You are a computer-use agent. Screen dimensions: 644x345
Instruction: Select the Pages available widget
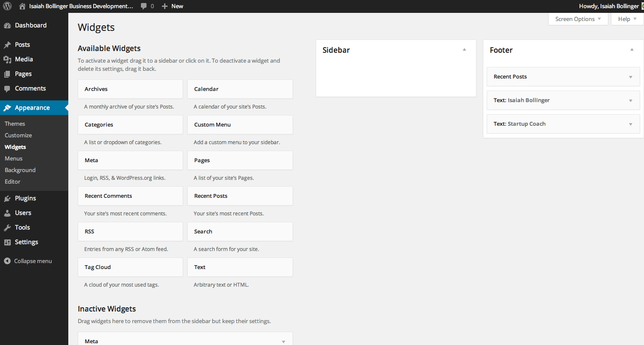click(x=240, y=160)
